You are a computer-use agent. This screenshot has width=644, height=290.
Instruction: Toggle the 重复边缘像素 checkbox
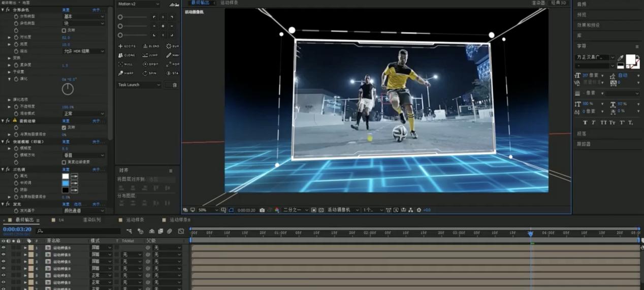64,163
